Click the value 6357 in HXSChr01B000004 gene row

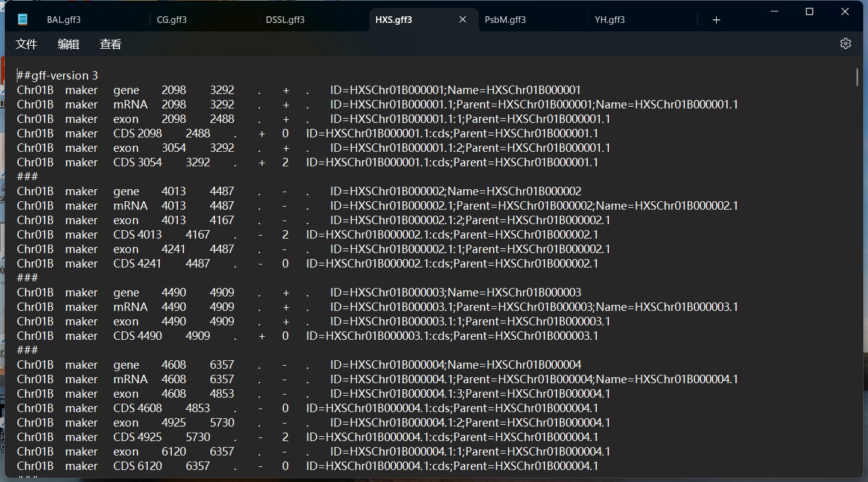pyautogui.click(x=222, y=365)
